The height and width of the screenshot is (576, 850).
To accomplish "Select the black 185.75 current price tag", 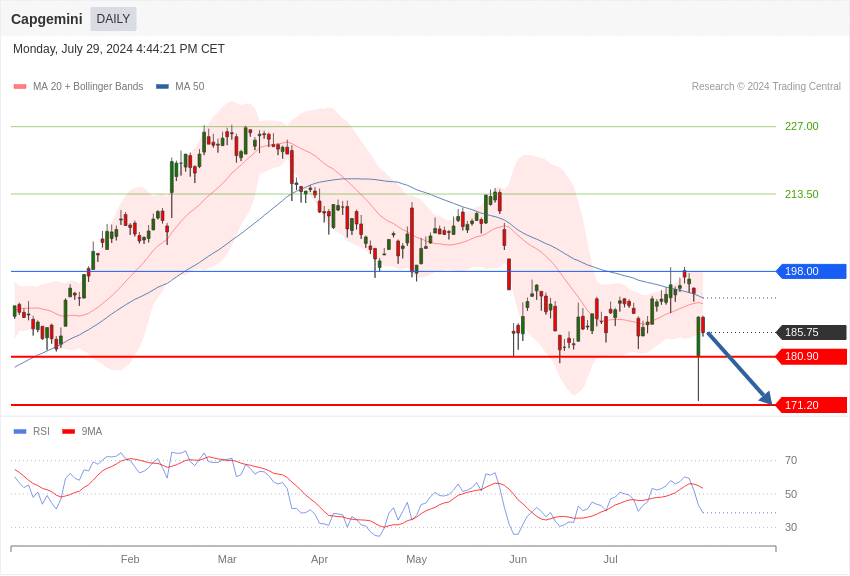I will (811, 332).
